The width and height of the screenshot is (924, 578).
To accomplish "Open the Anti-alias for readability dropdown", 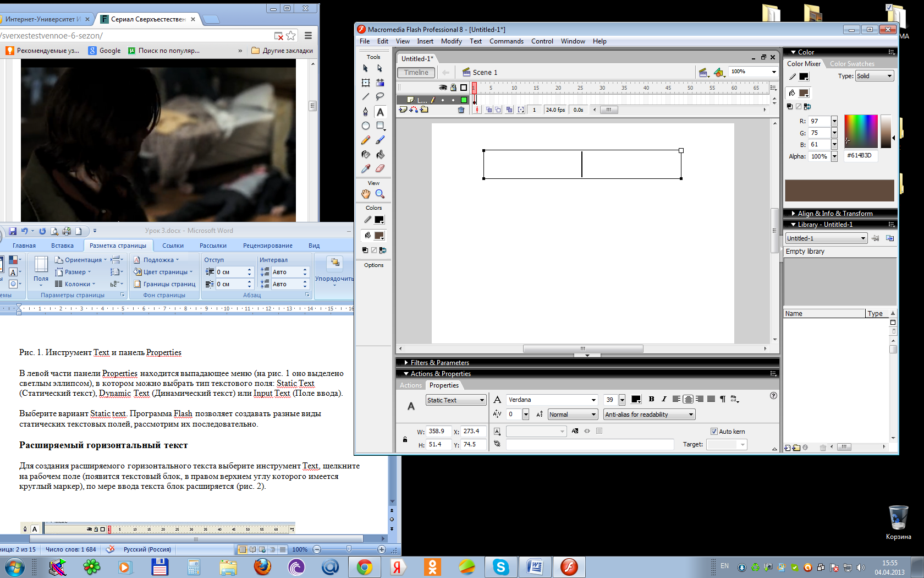I will click(650, 415).
